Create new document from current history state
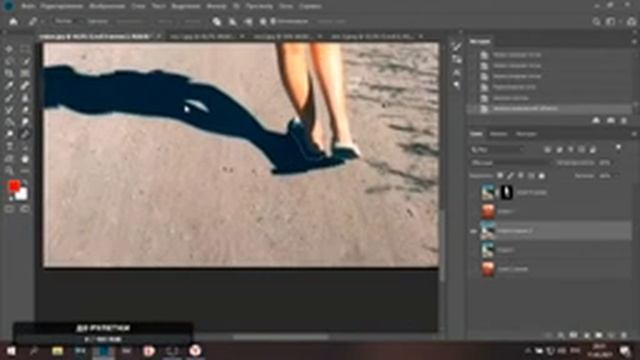The image size is (640, 360). pyautogui.click(x=596, y=120)
